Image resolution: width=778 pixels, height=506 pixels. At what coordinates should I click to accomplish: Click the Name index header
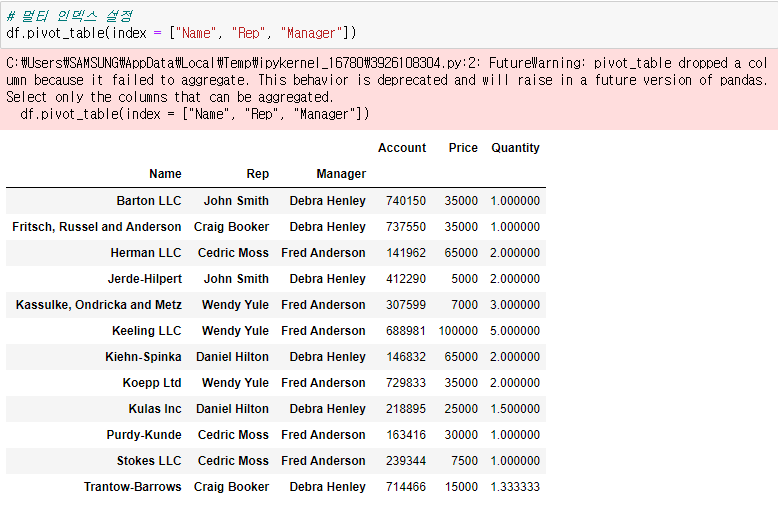coord(165,174)
